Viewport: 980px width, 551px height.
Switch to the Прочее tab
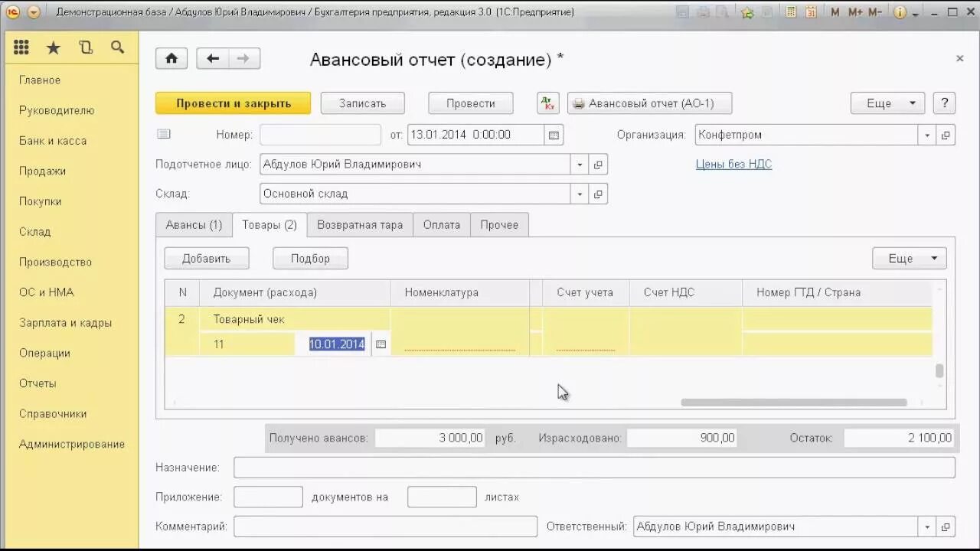coord(499,225)
